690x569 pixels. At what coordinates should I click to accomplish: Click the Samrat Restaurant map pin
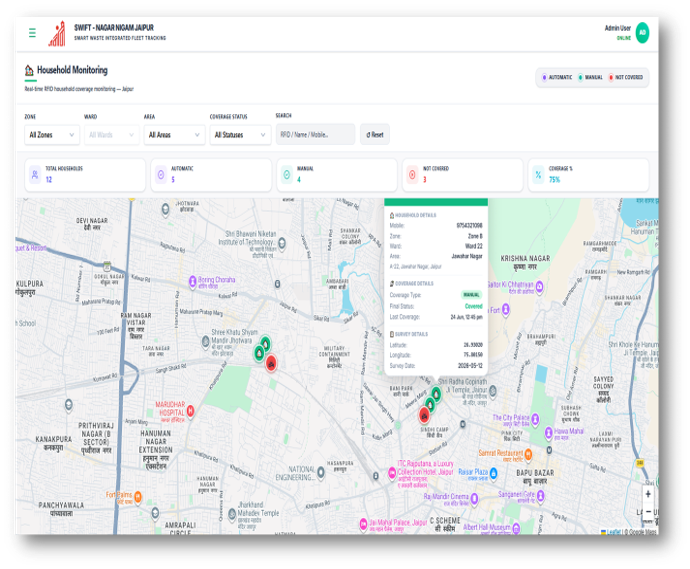pyautogui.click(x=528, y=454)
